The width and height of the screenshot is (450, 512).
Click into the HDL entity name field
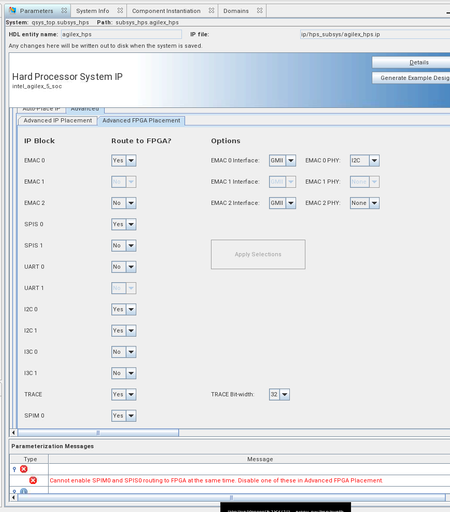coord(121,34)
